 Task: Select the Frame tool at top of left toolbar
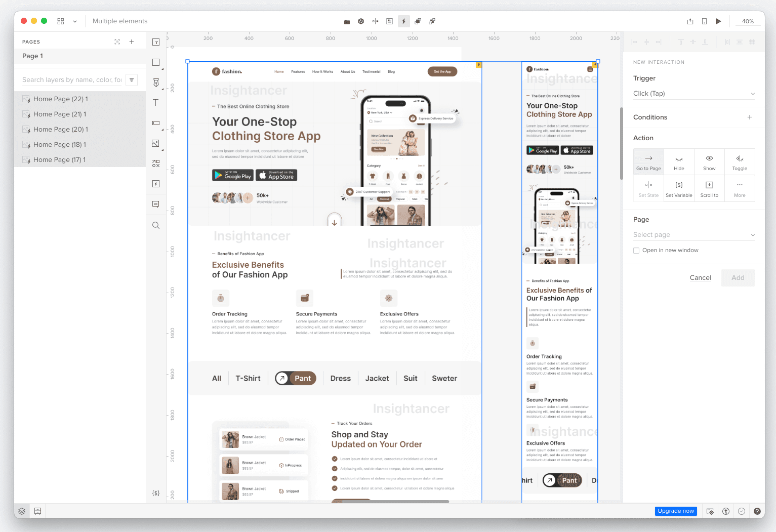(x=155, y=42)
